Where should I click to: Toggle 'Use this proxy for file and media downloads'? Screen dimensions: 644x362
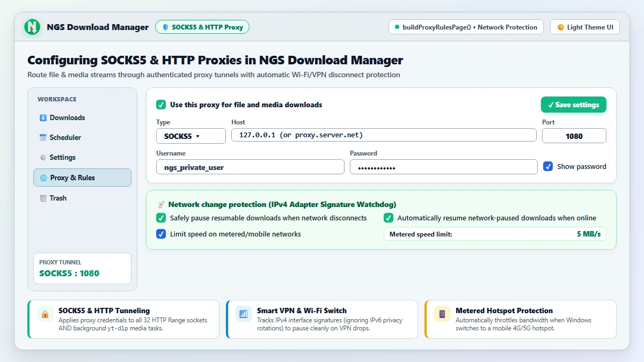point(161,105)
